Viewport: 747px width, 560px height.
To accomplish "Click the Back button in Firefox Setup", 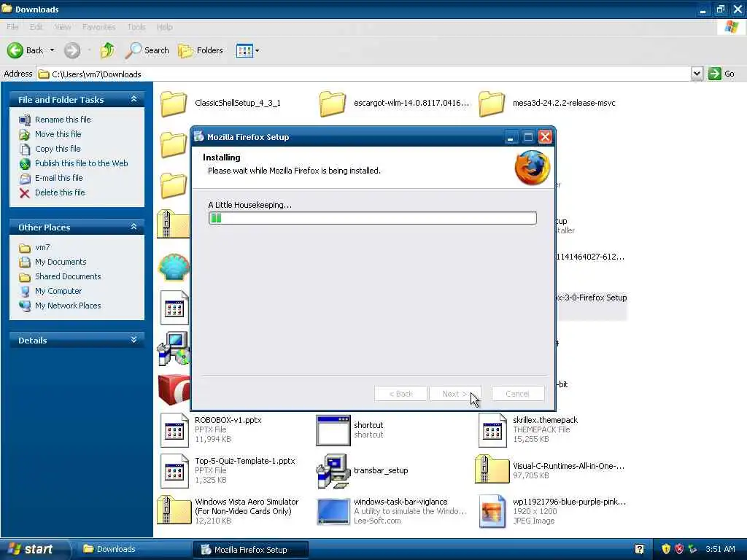I will click(400, 394).
